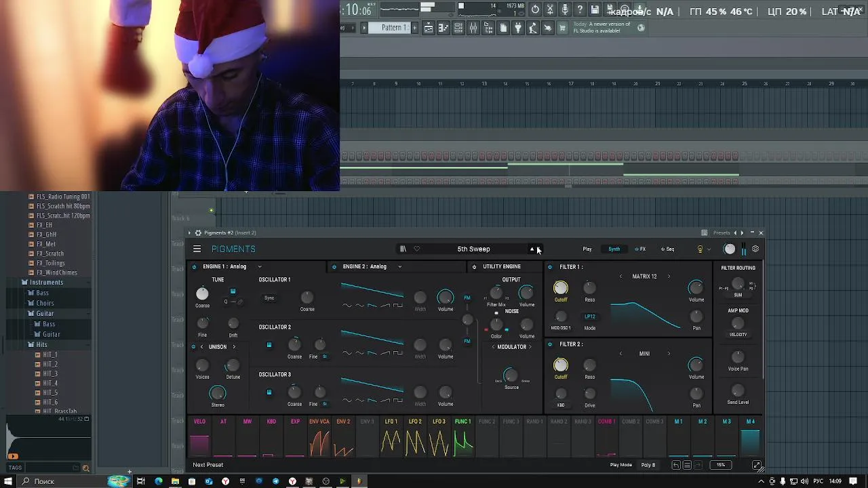Expand the Hits folder in browser

coord(41,344)
